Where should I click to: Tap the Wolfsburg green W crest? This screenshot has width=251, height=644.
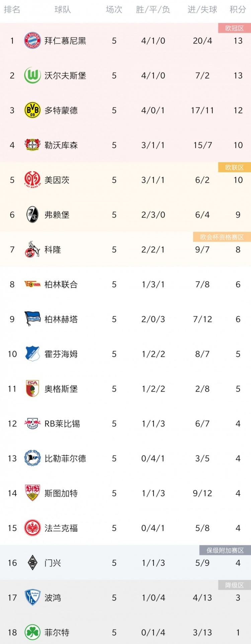pos(32,76)
